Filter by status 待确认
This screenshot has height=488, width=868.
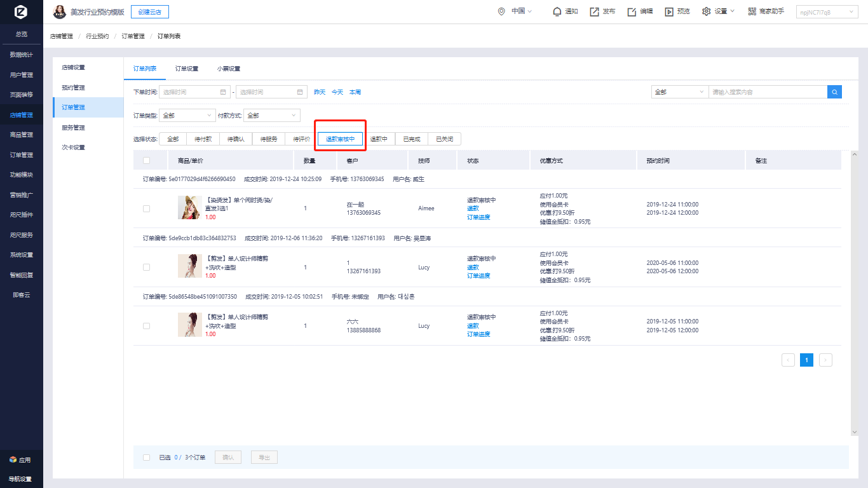[236, 139]
